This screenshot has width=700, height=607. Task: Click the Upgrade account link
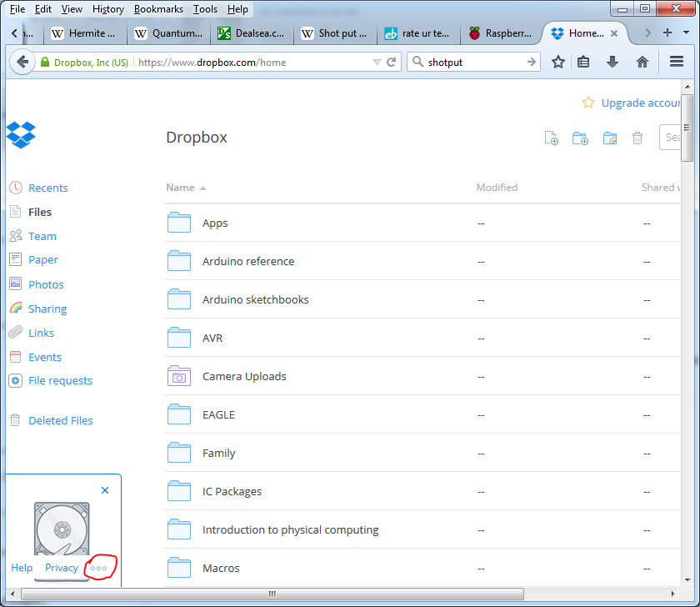(641, 103)
